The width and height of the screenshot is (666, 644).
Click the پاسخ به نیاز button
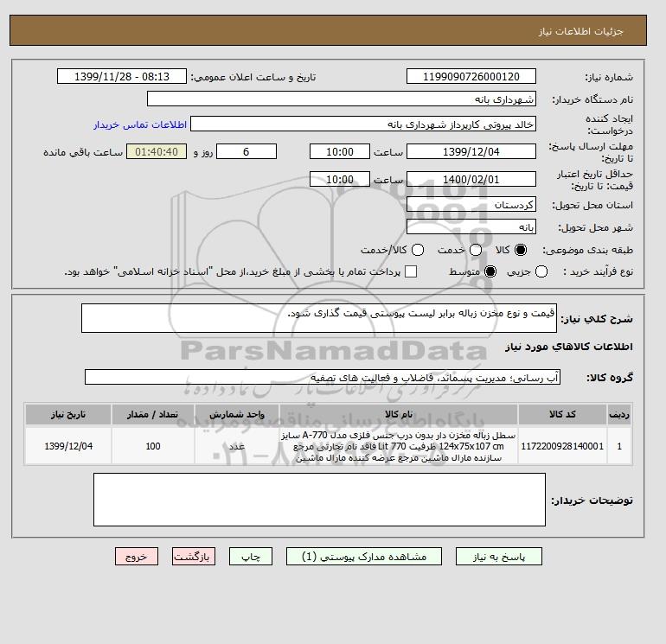pos(499,557)
